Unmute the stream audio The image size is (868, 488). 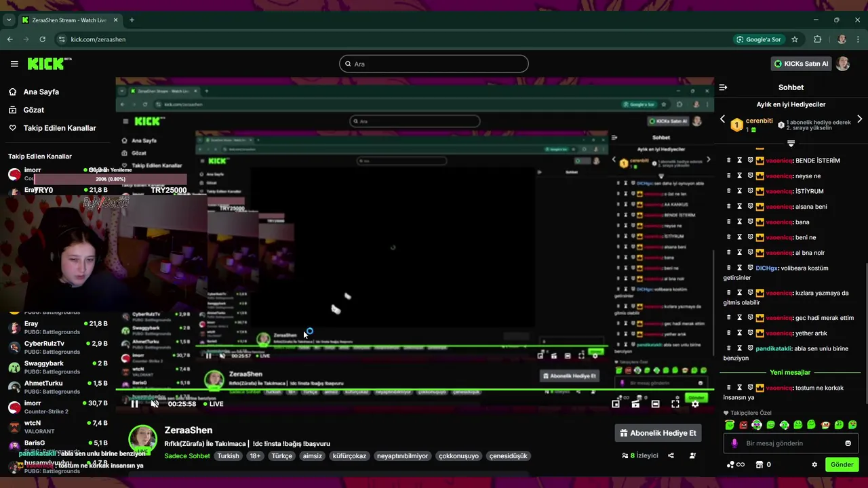pyautogui.click(x=155, y=404)
